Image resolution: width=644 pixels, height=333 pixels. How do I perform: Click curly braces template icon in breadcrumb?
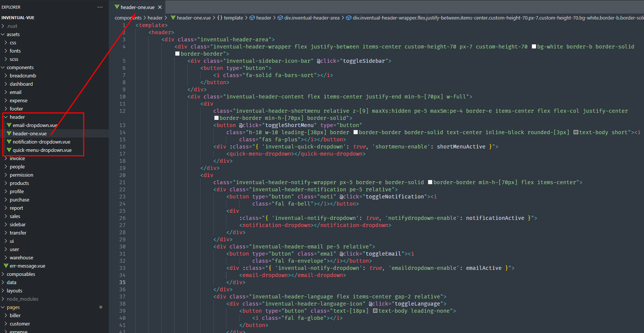220,18
